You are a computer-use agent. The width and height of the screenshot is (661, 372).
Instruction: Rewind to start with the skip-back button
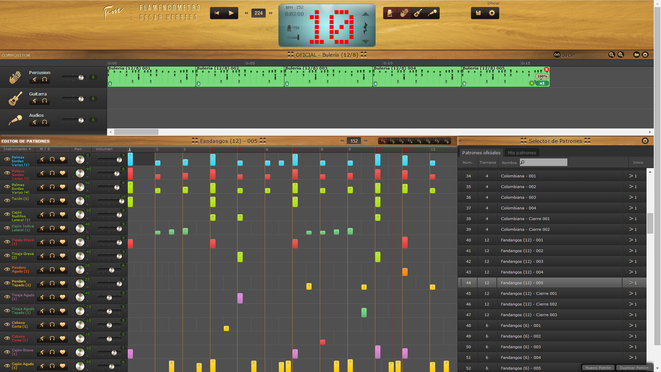click(217, 13)
